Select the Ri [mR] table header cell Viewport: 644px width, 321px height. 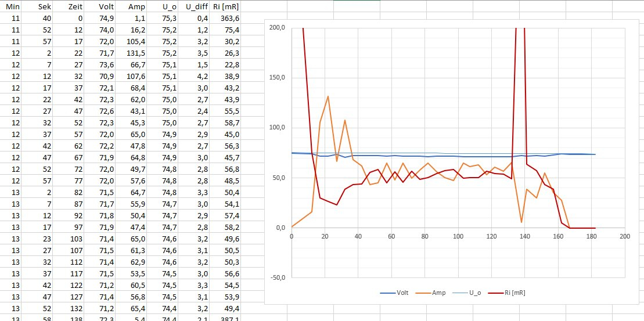coord(225,7)
